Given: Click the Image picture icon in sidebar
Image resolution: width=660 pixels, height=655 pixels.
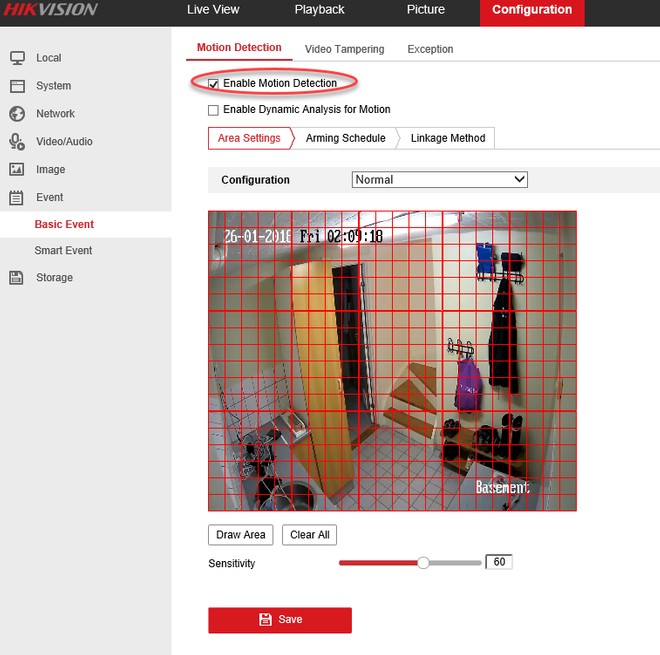Looking at the screenshot, I should click(17, 170).
